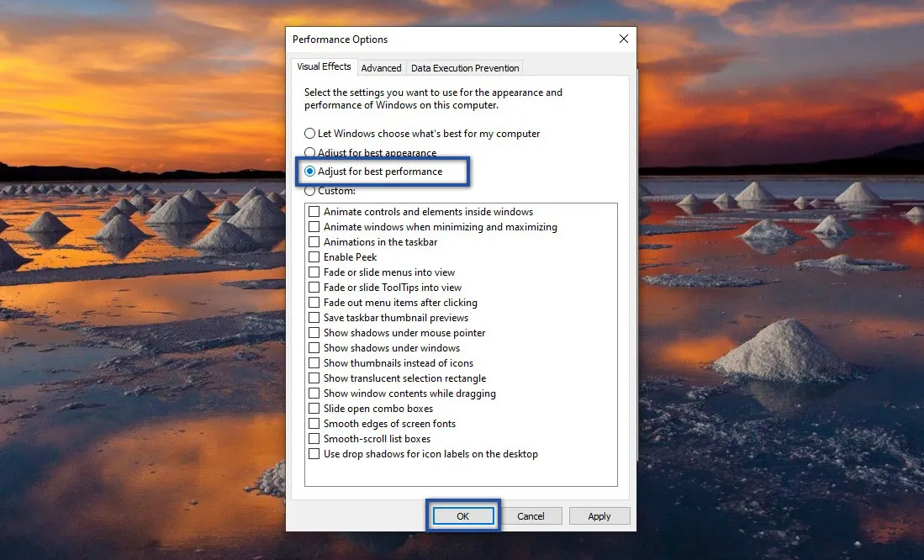The image size is (924, 560).
Task: Check 'Show shadows under mouse pointer'
Action: pos(315,332)
